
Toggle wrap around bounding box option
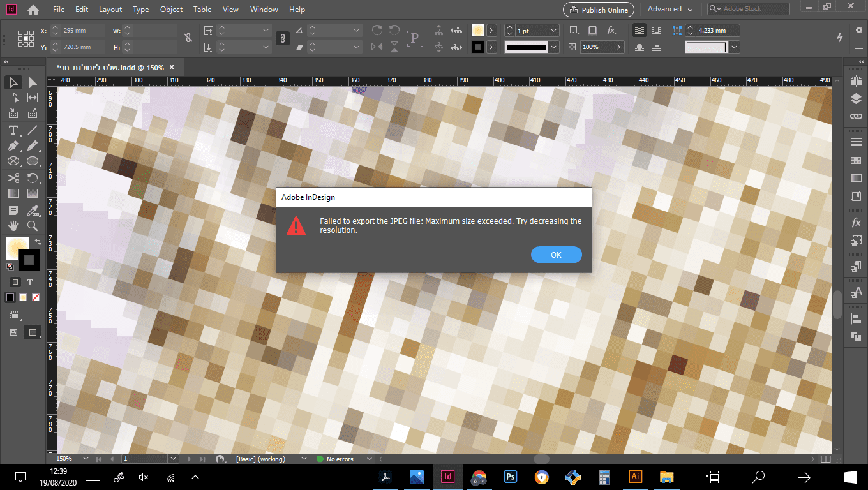pos(658,30)
